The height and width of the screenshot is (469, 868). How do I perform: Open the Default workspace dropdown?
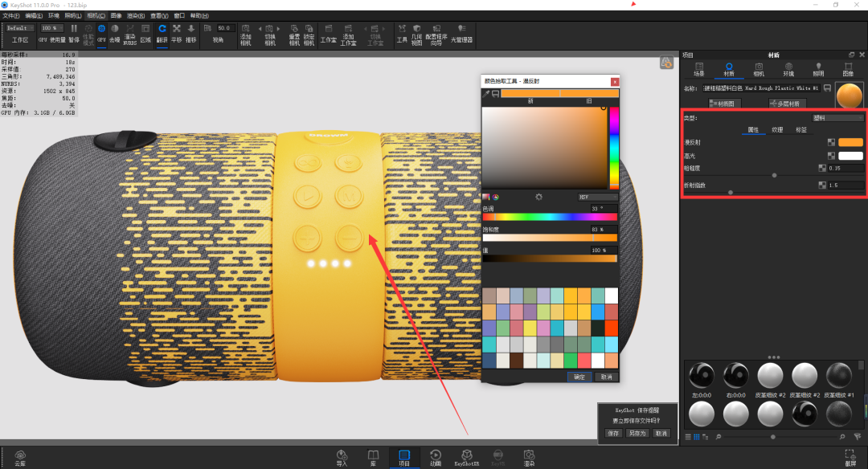click(20, 28)
